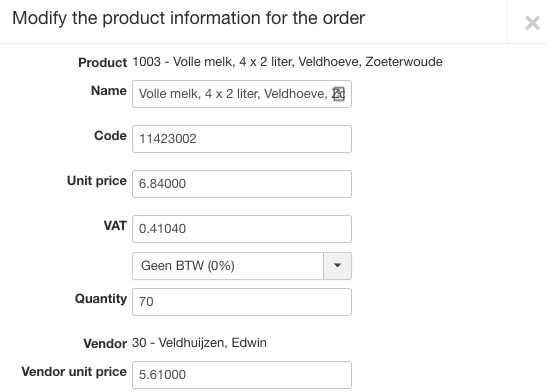Focus the VAT amount field 0.41040
Image resolution: width=547 pixels, height=392 pixels.
[x=242, y=229]
